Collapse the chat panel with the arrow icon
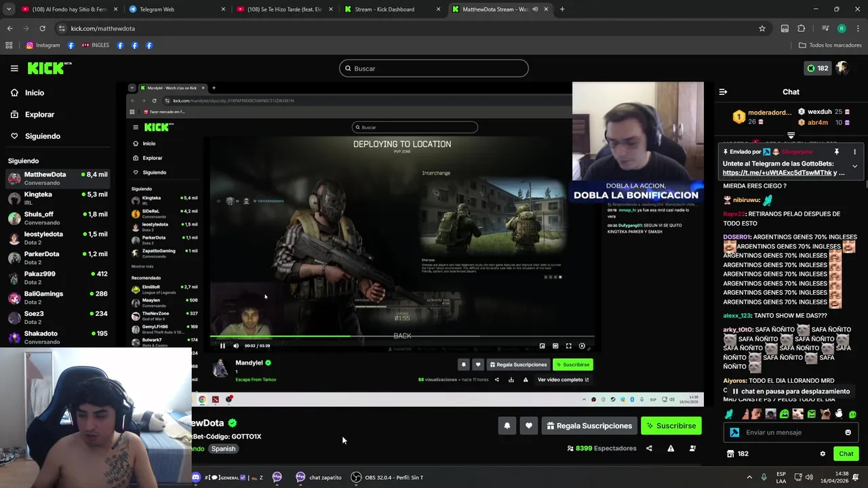Image resolution: width=868 pixels, height=488 pixels. pyautogui.click(x=723, y=91)
